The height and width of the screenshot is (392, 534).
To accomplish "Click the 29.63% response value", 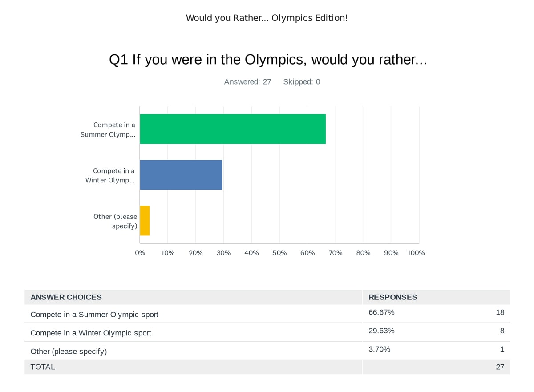I will pyautogui.click(x=382, y=331).
